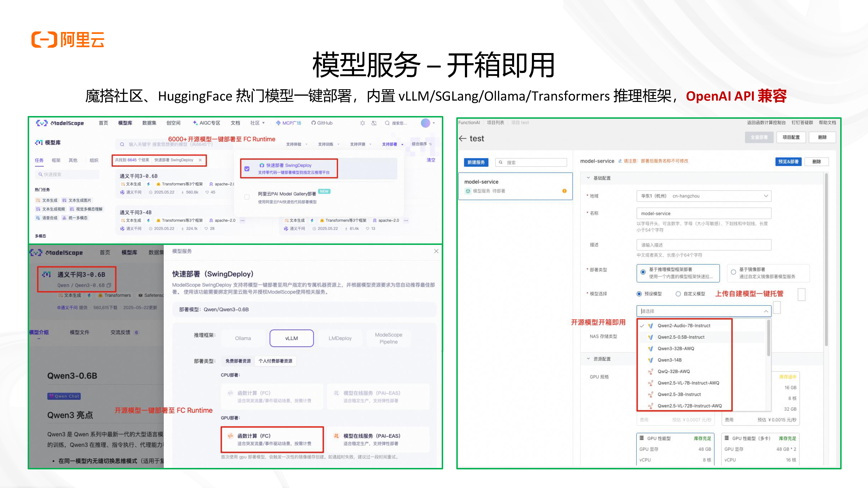Select the 视觉多模态理解 task tag
Screen dimensions: 868x488
(86, 209)
